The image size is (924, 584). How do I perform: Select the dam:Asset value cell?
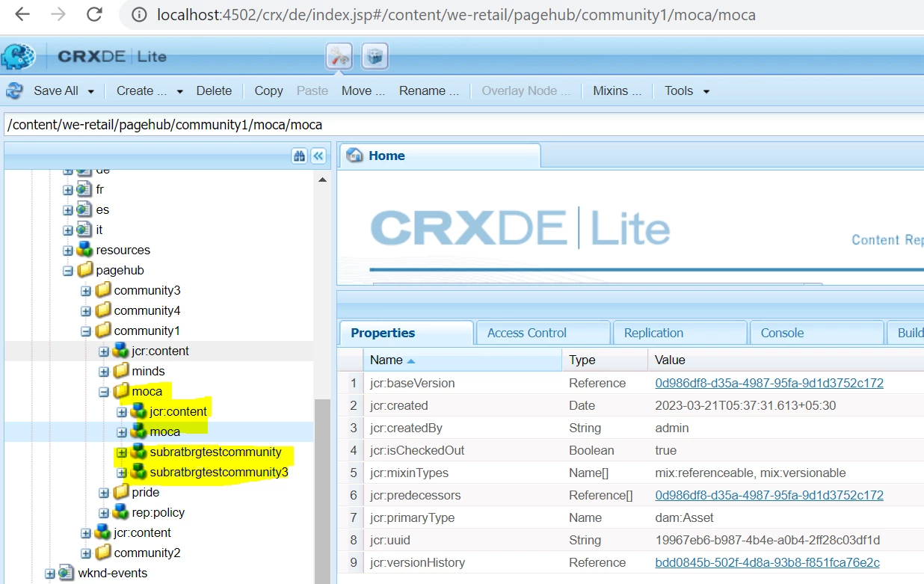coord(684,517)
